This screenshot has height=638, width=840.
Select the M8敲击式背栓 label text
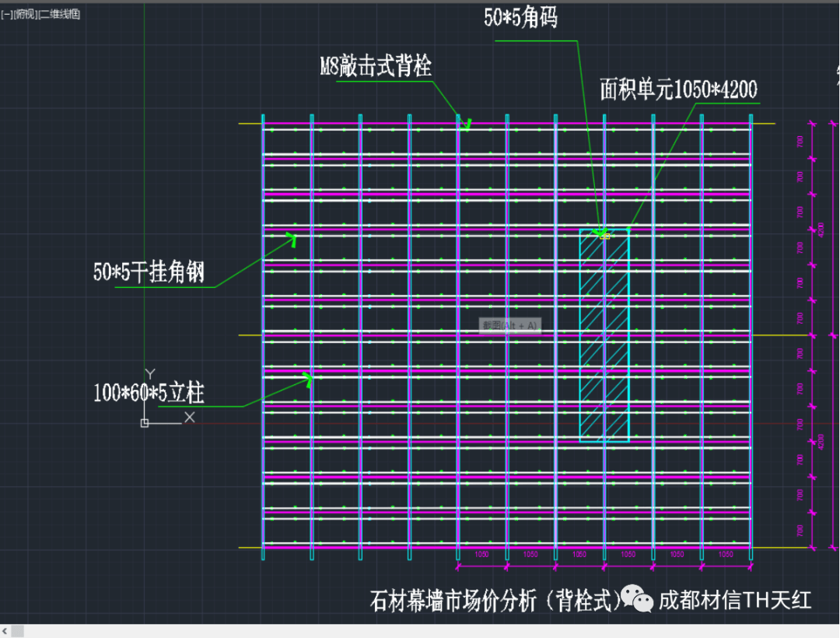click(x=376, y=66)
